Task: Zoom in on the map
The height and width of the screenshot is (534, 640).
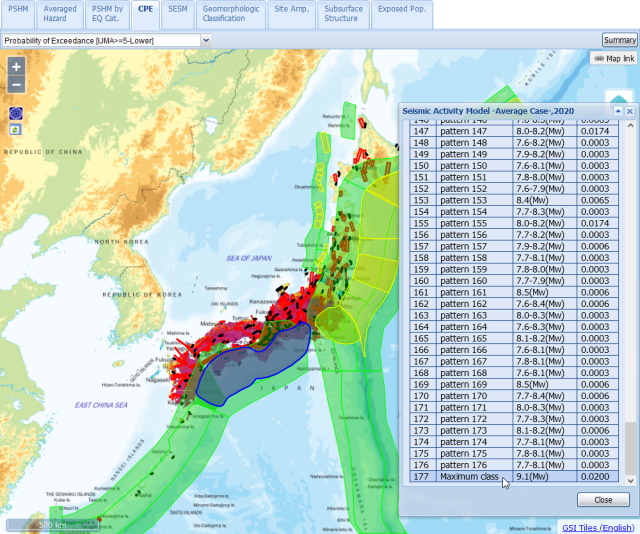Action: (x=16, y=66)
